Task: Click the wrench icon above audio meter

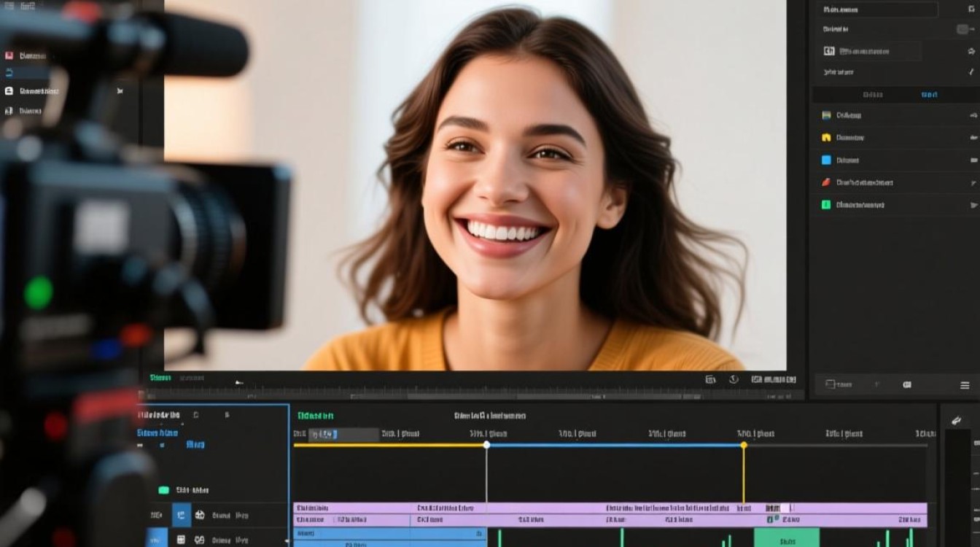Action: tap(957, 420)
